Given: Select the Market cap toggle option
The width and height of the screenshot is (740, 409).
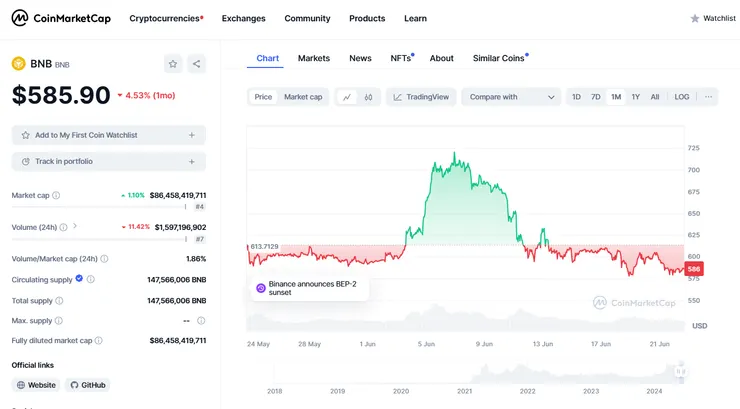Looking at the screenshot, I should pyautogui.click(x=303, y=97).
